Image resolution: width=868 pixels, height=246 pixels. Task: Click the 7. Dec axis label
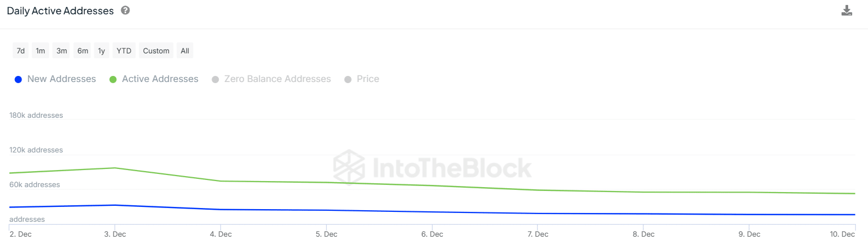[538, 234]
